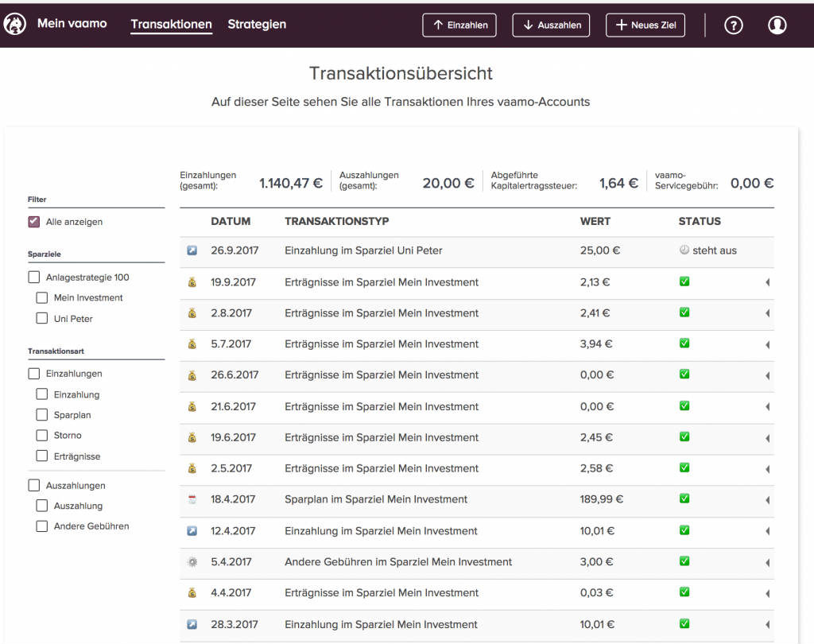Click the money bag icon on the 4.4.2017 row

coord(192,592)
